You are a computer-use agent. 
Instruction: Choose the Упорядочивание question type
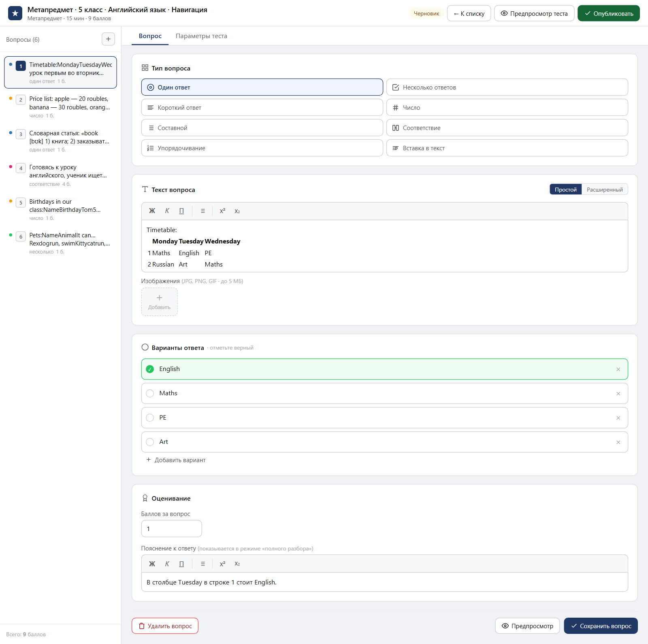(x=262, y=148)
